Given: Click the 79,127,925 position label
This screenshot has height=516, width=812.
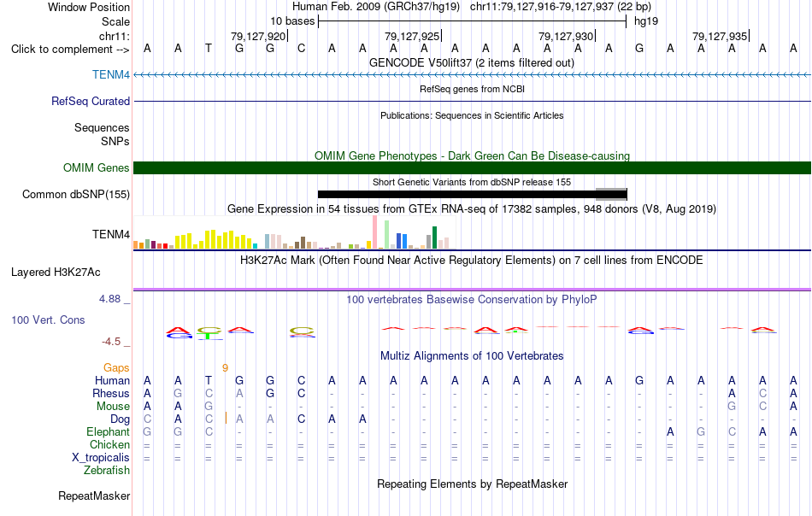Looking at the screenshot, I should (x=412, y=36).
